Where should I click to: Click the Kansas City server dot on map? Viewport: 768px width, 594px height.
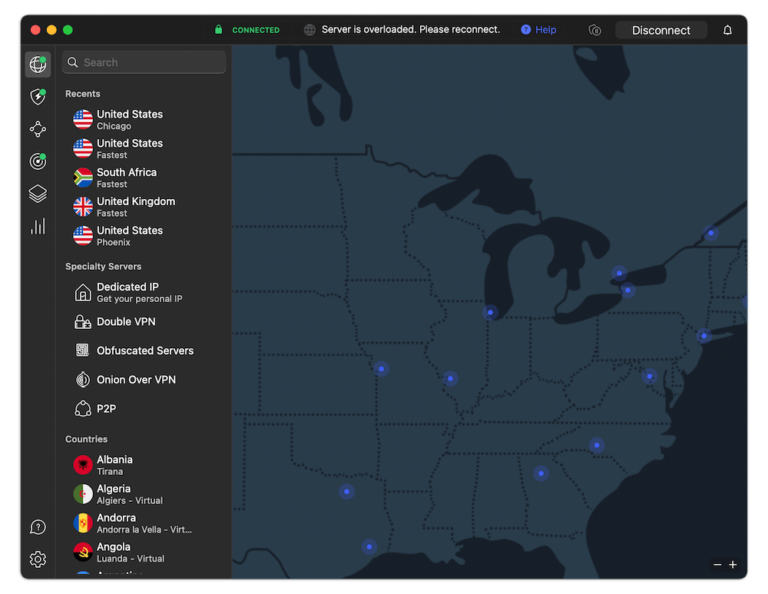(x=381, y=369)
